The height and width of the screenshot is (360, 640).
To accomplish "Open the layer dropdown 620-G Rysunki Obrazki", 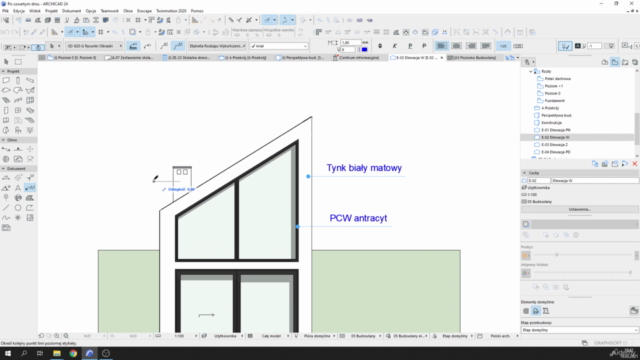I will (x=94, y=46).
